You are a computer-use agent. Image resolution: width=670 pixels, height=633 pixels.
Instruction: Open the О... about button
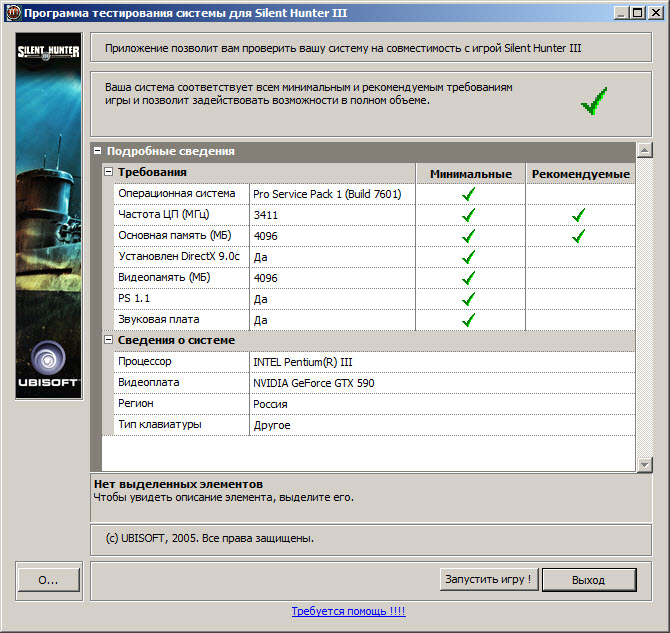coord(48,580)
